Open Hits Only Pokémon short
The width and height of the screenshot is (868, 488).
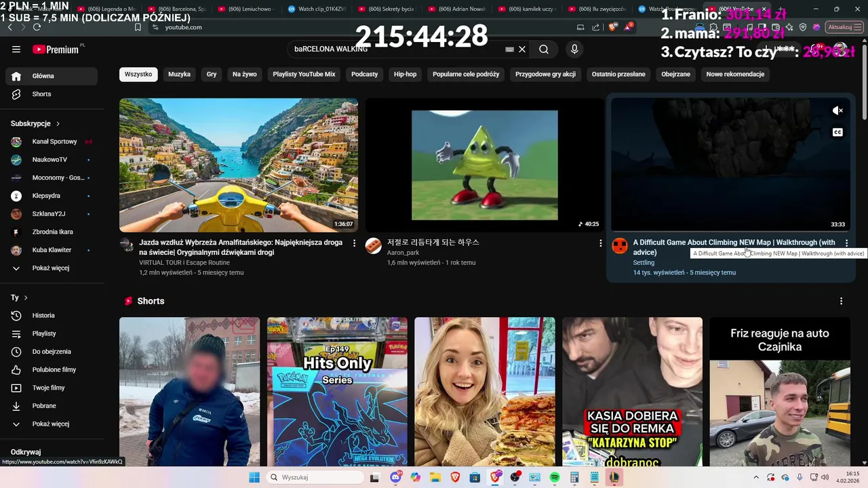pos(337,392)
